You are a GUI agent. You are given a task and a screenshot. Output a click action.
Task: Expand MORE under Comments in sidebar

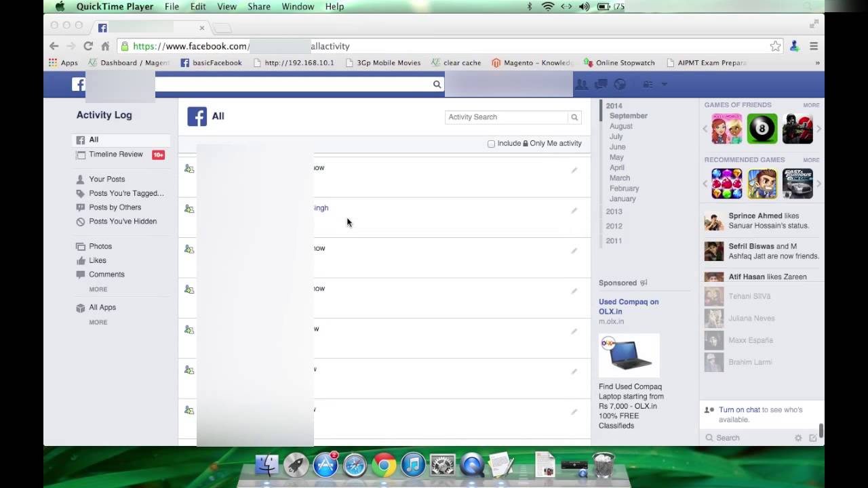click(98, 289)
